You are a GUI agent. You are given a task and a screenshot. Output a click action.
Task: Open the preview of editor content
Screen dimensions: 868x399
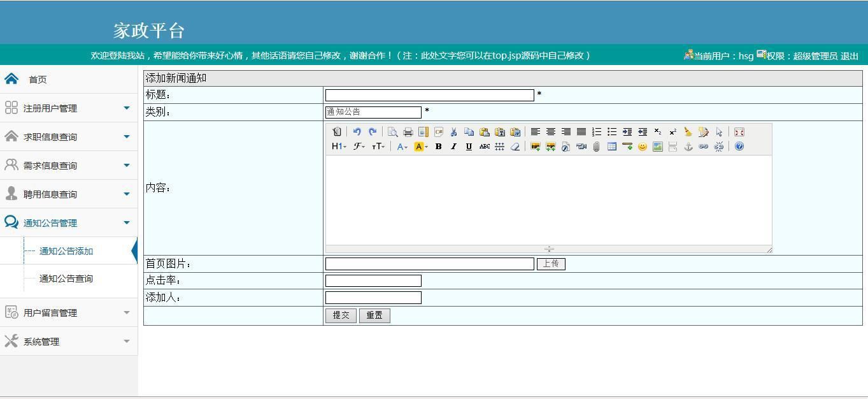[393, 132]
